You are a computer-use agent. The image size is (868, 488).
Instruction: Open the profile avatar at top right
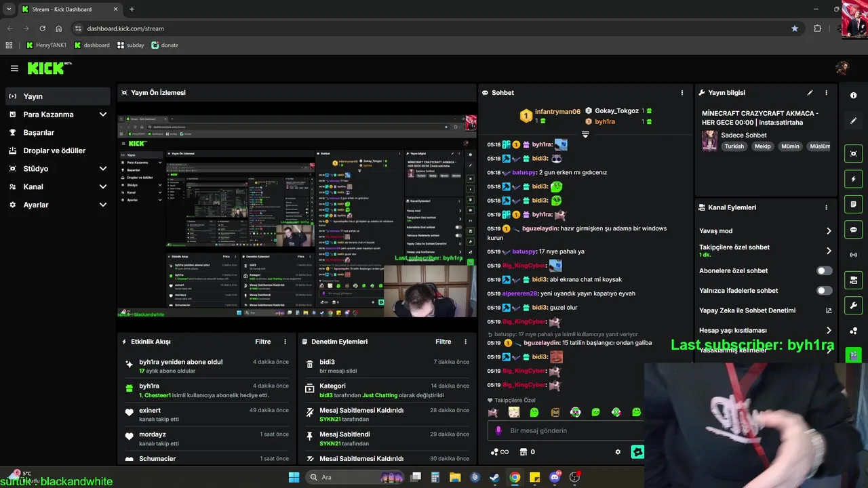point(842,68)
